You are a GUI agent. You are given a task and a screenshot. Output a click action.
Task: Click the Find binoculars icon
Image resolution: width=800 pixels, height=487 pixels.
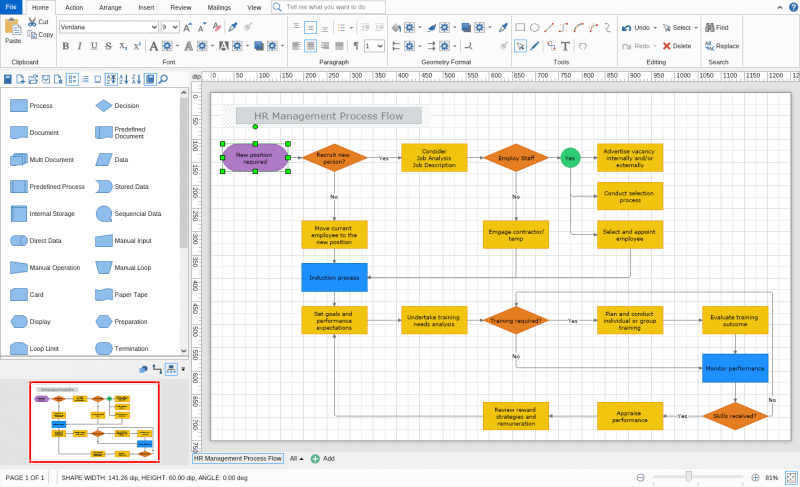pyautogui.click(x=709, y=28)
